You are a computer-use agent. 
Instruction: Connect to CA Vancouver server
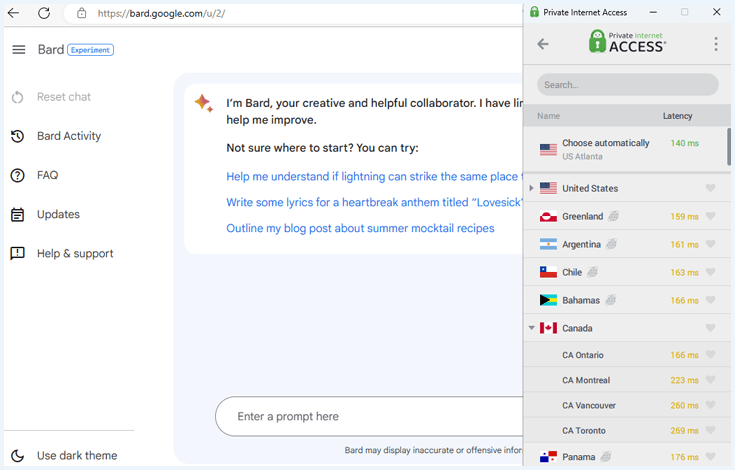point(627,405)
